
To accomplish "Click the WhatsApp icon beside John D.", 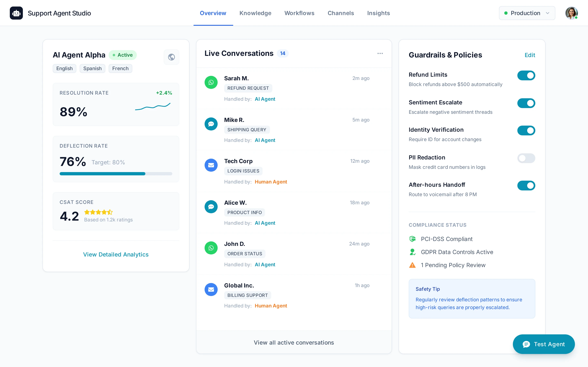I will pos(211,248).
